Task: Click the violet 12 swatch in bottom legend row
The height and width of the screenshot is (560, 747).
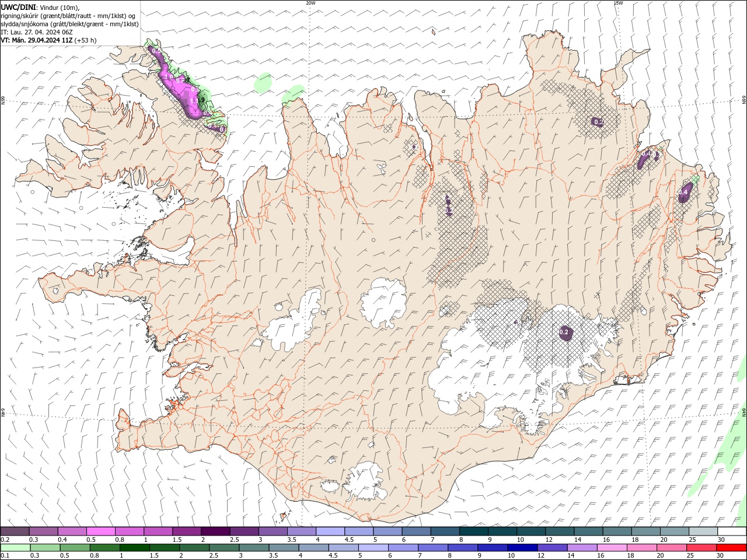Action: [x=552, y=548]
